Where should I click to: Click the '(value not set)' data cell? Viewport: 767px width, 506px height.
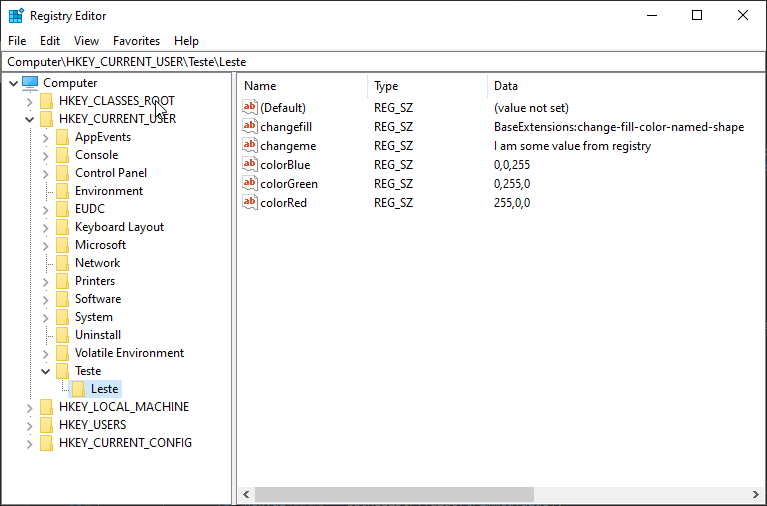click(531, 108)
